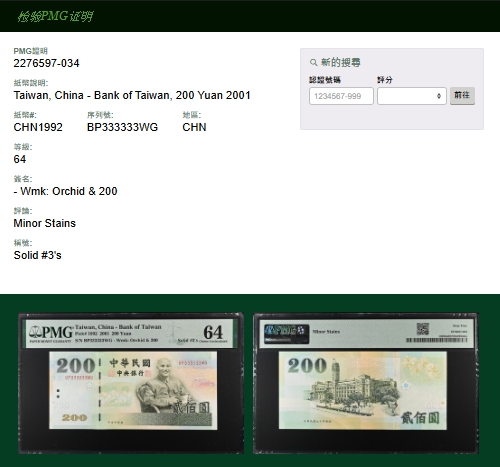Click the PMG logo on front holder label
The width and height of the screenshot is (500, 467).
(51, 333)
